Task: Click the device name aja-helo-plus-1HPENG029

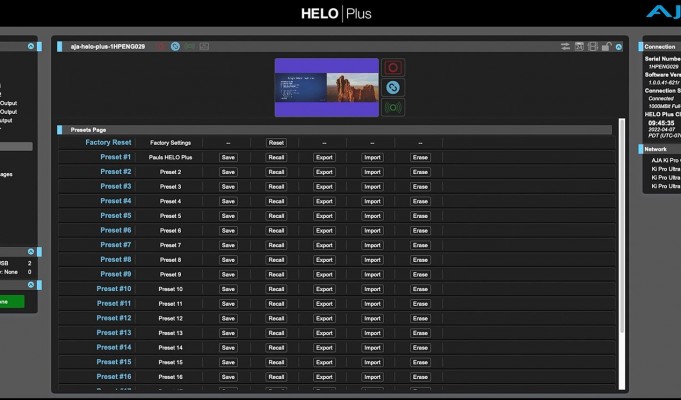Action: coord(108,46)
